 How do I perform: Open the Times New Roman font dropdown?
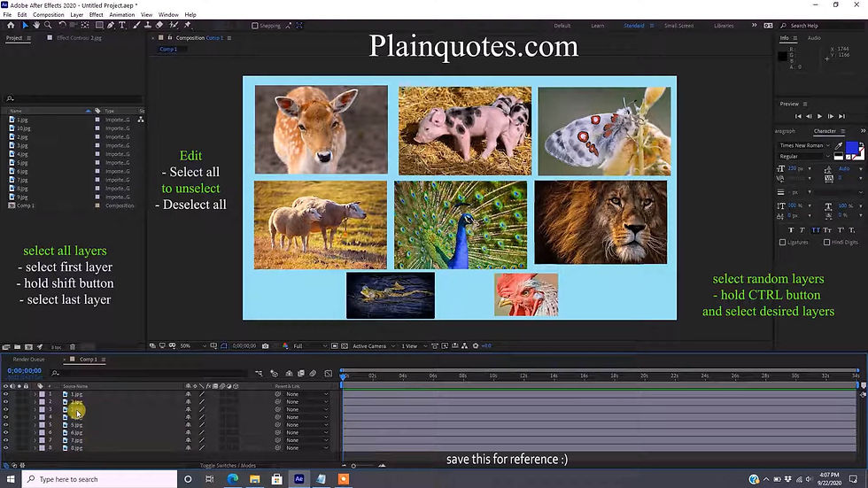point(804,145)
